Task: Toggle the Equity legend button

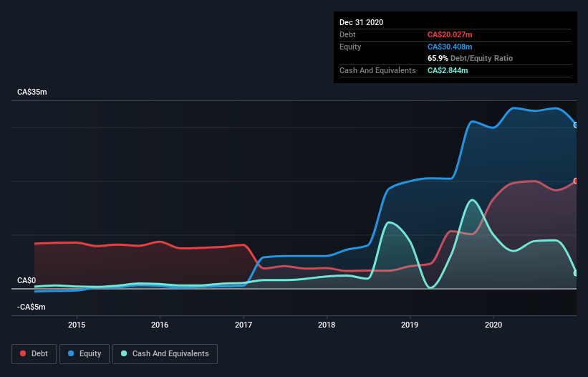Action: (x=85, y=354)
